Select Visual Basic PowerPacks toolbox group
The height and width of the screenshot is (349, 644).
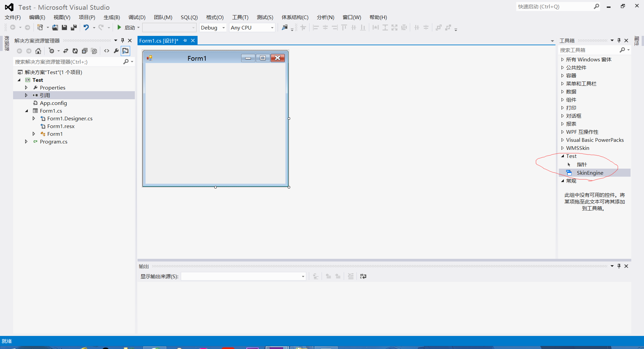point(595,140)
